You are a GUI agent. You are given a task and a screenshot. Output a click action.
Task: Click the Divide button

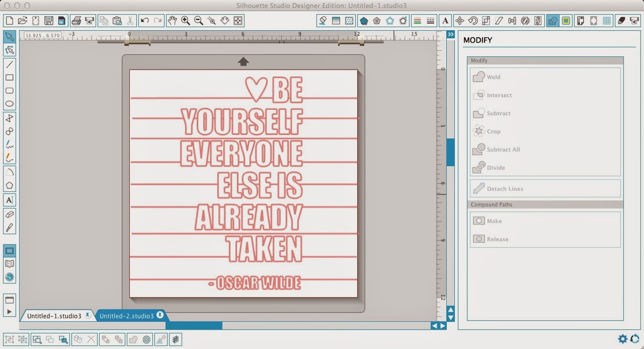coord(489,168)
